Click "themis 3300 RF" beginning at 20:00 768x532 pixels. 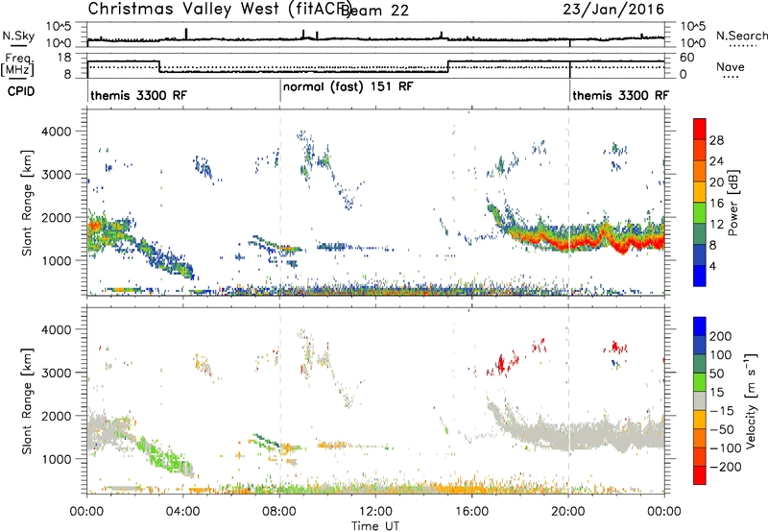(x=620, y=95)
